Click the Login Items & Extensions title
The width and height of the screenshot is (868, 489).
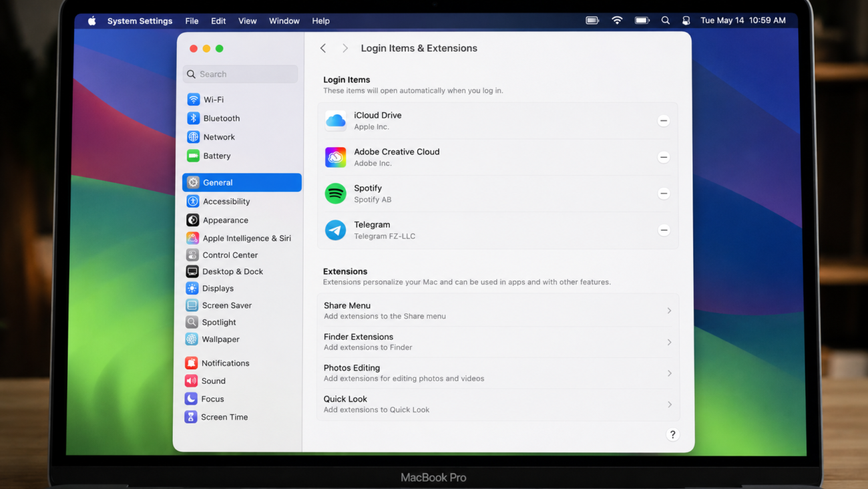pyautogui.click(x=419, y=48)
